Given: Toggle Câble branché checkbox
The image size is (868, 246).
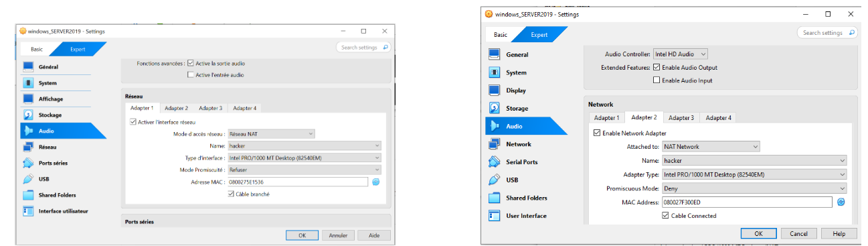Looking at the screenshot, I should (231, 194).
